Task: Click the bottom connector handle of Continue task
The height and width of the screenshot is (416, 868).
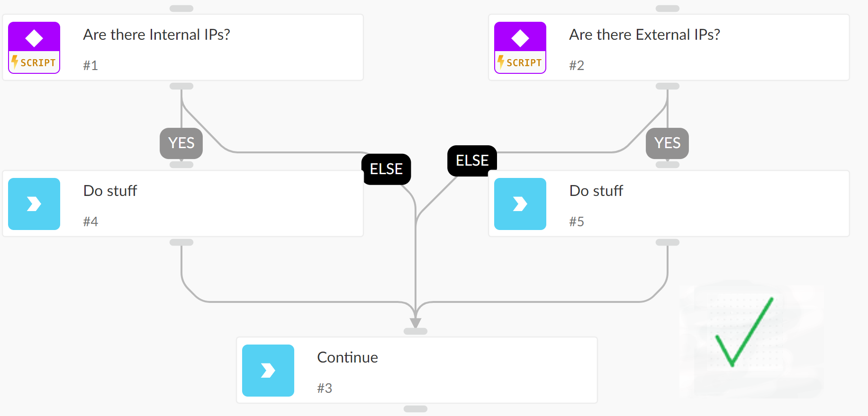Action: click(416, 409)
